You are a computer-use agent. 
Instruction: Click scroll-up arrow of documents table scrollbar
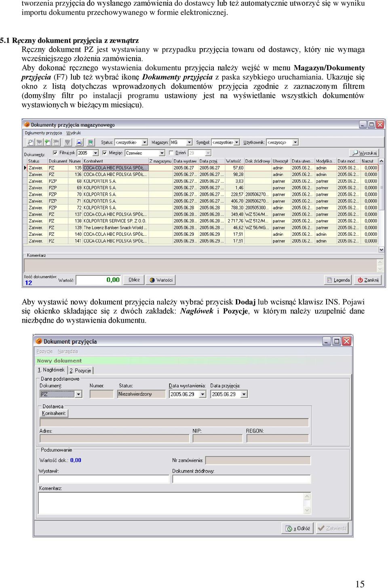381,161
